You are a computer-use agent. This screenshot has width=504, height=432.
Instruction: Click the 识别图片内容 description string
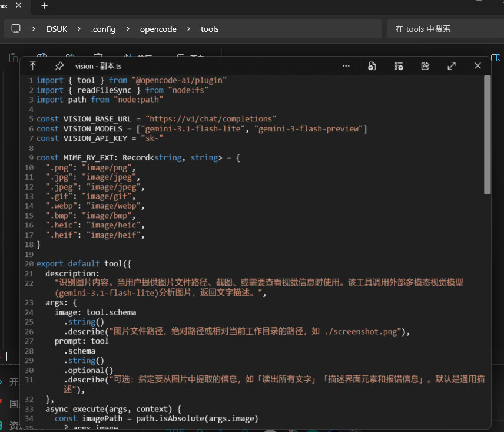(x=258, y=288)
